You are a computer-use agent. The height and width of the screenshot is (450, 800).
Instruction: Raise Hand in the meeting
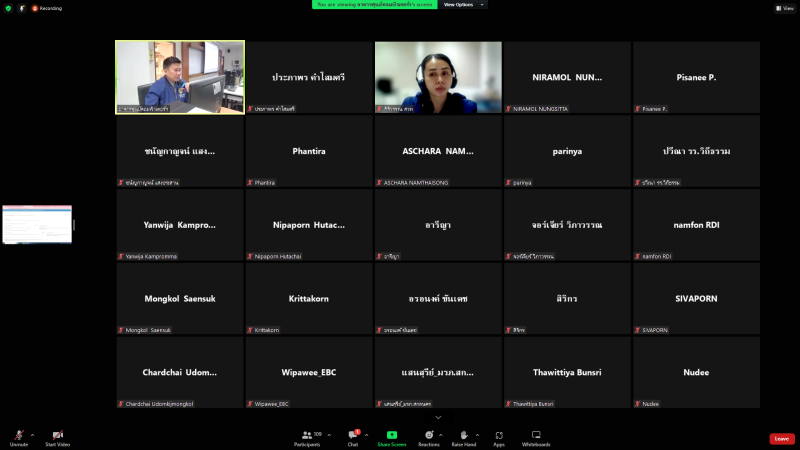[x=463, y=437]
